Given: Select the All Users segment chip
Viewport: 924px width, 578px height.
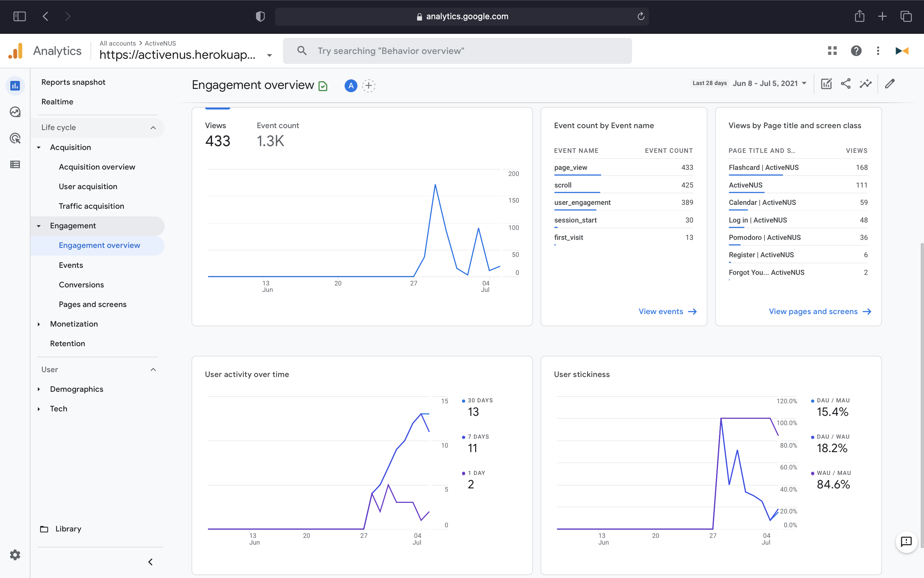Looking at the screenshot, I should [x=351, y=86].
